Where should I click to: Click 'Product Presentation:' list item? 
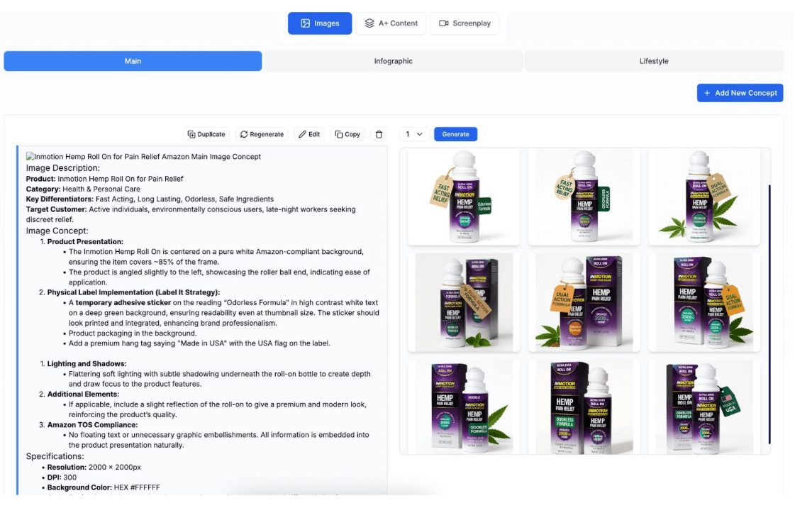[85, 242]
